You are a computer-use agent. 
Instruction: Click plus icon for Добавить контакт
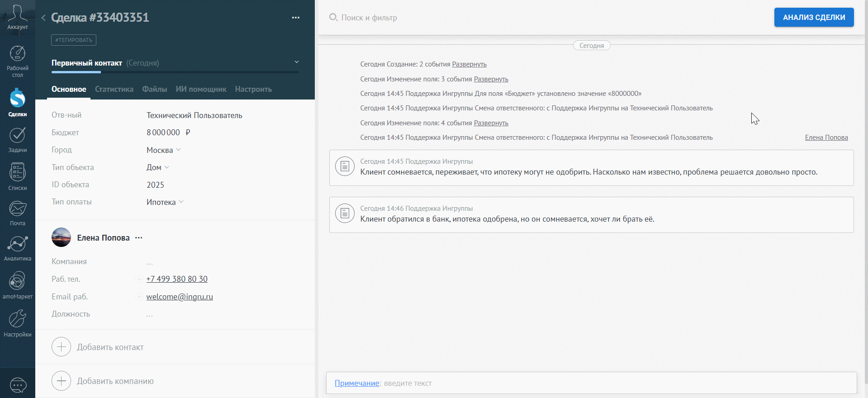coord(62,347)
